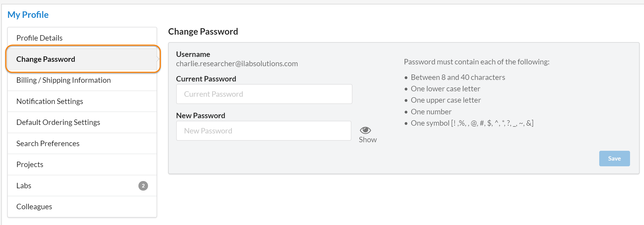Viewport: 644px width, 225px height.
Task: Click the My Profile page title
Action: (x=28, y=15)
